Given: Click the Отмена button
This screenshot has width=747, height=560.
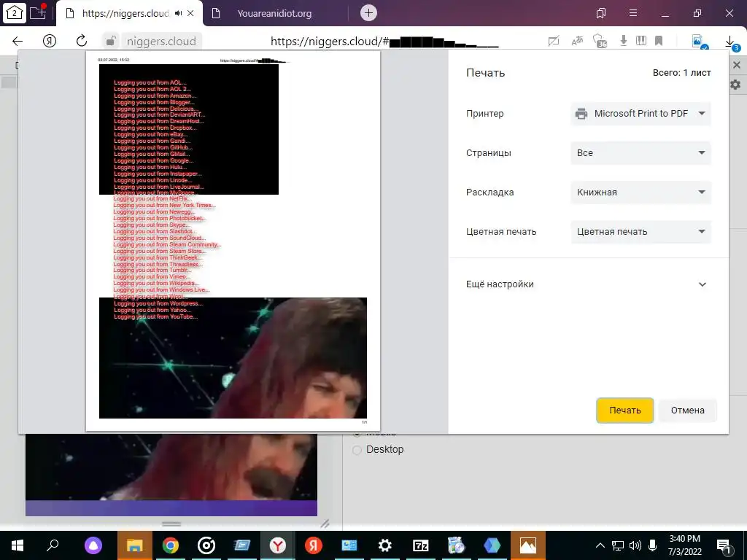Looking at the screenshot, I should [687, 410].
